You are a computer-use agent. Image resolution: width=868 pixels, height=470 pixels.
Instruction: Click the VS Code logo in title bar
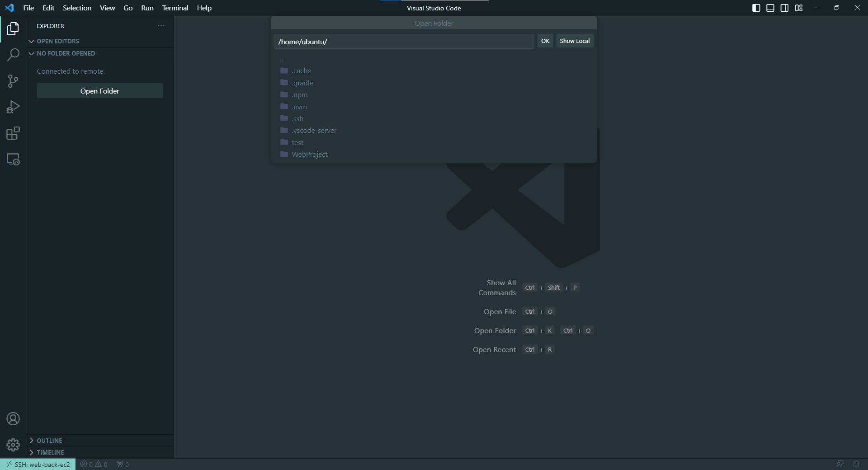point(9,8)
